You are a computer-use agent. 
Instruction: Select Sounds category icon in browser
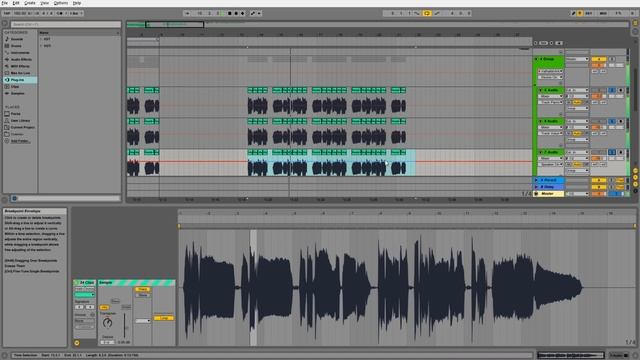pos(7,39)
